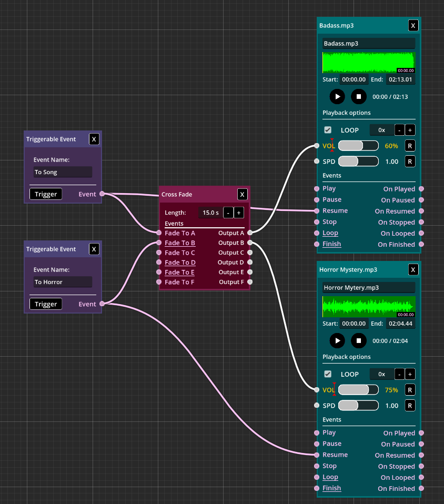Stop the Horror Mystery.mp3 playback

[358, 340]
